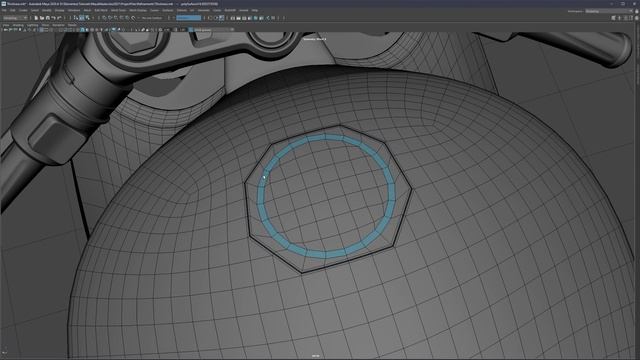
Task: Click the Redo arrow icon
Action: click(x=59, y=18)
